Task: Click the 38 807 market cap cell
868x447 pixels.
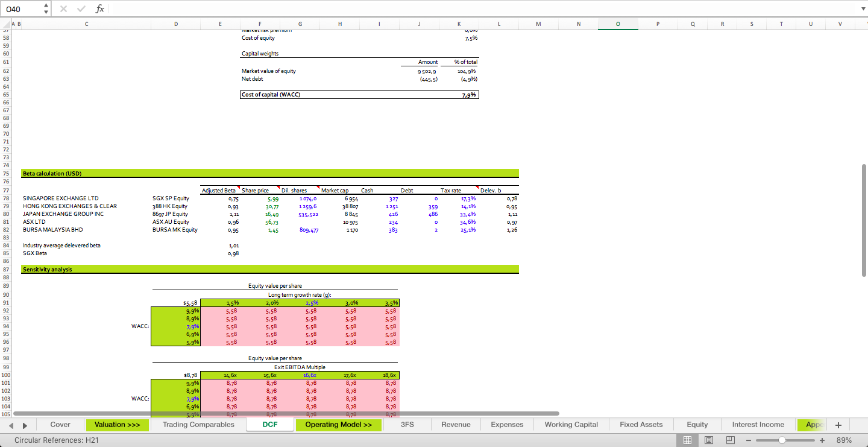Action: (350, 206)
